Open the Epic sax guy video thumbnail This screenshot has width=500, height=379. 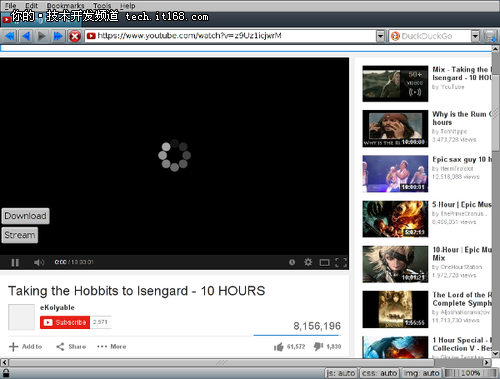pos(395,174)
